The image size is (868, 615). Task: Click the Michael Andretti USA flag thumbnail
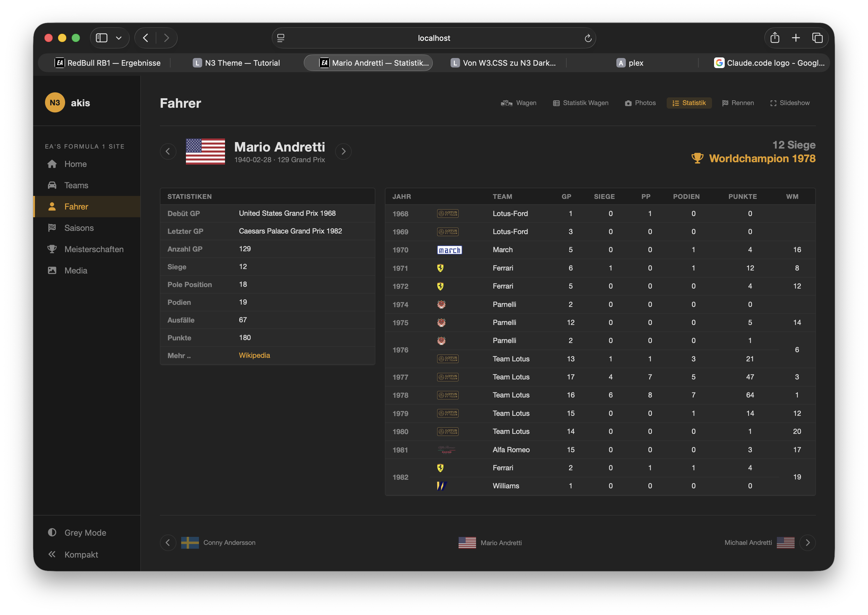pyautogui.click(x=785, y=543)
